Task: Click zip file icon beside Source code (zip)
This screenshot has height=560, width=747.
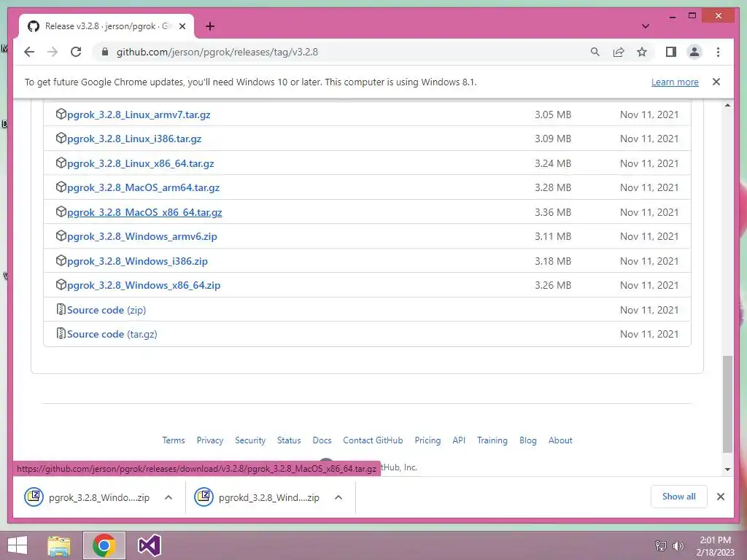Action: pos(61,309)
